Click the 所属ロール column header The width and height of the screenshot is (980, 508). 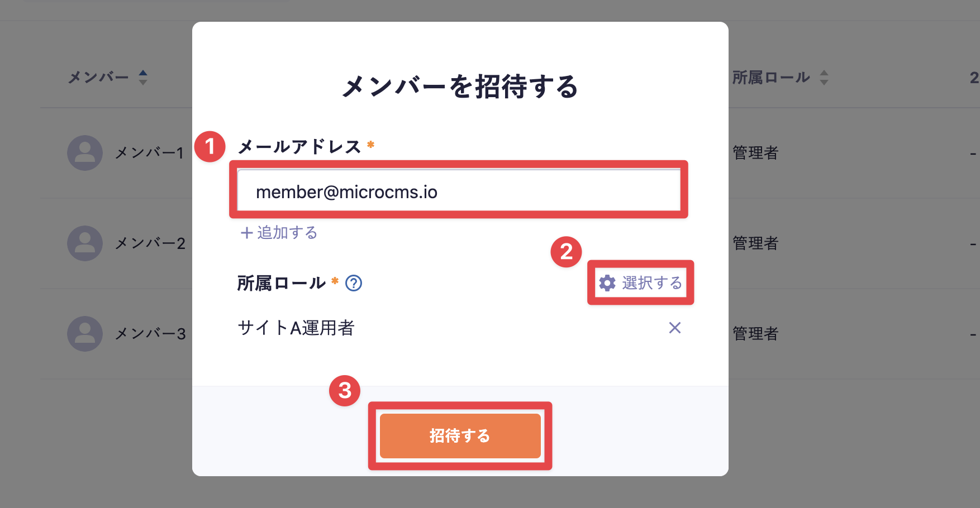pyautogui.click(x=772, y=78)
